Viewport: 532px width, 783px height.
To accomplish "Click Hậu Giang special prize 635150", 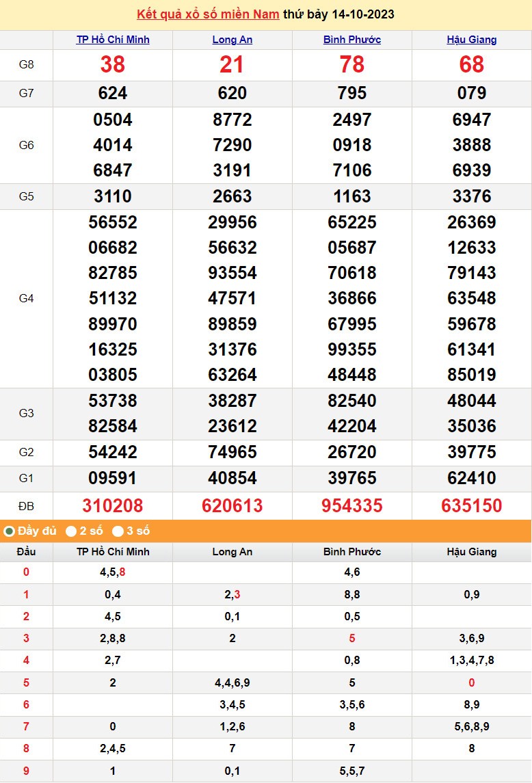I will click(472, 506).
